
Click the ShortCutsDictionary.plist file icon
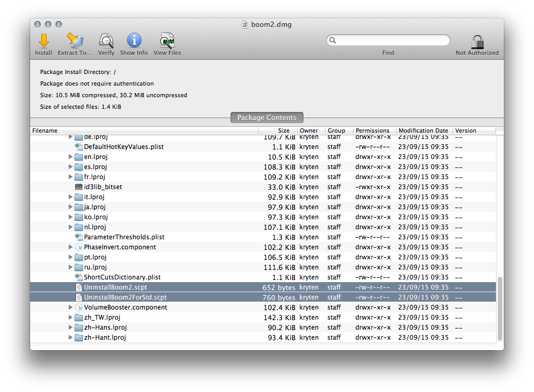pos(79,277)
